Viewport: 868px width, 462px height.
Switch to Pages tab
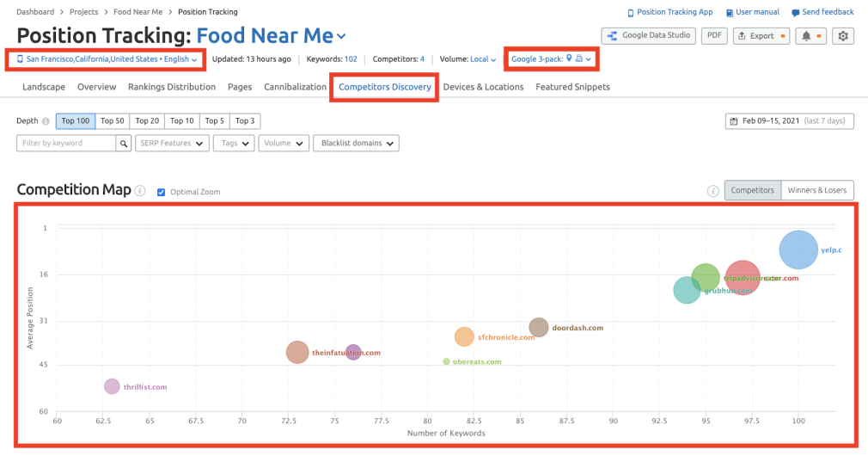(x=240, y=87)
